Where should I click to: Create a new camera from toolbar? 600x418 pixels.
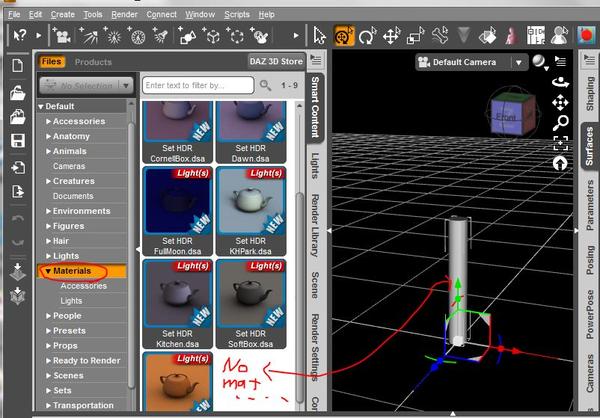(61, 36)
